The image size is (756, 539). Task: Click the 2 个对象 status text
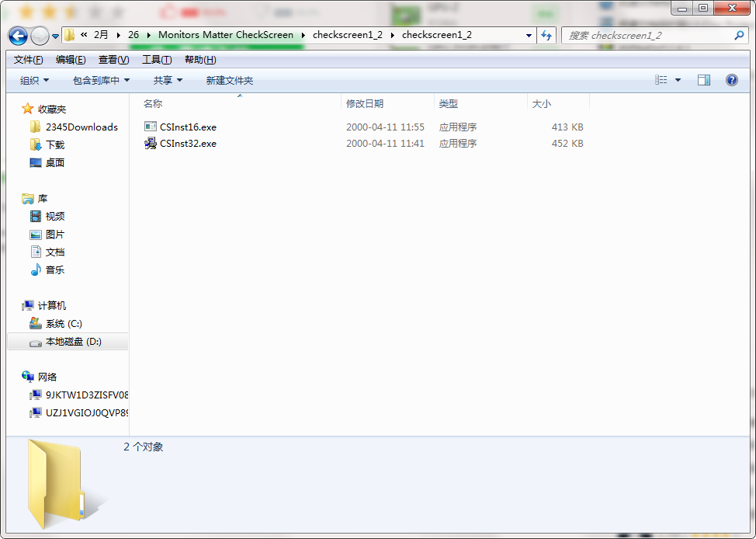pos(143,447)
